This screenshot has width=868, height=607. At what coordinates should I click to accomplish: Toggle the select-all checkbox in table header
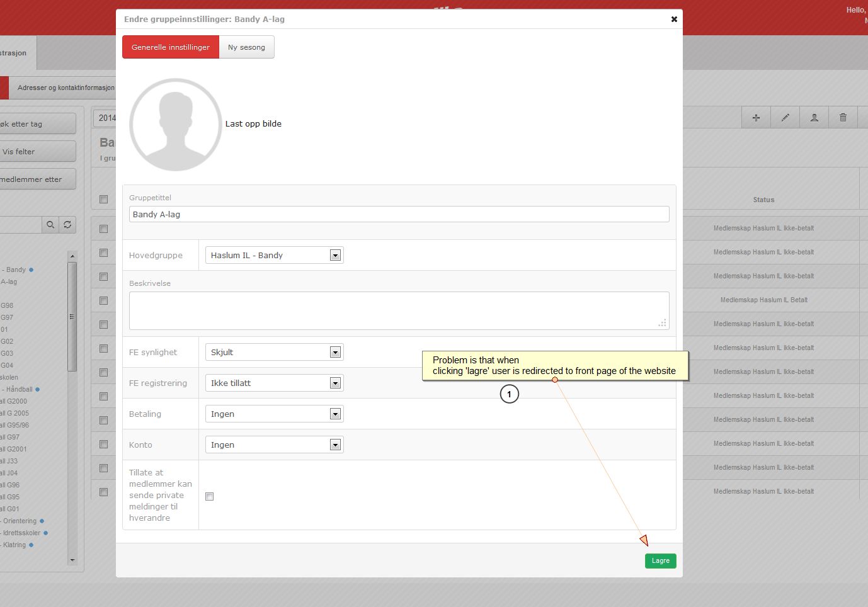[x=104, y=200]
